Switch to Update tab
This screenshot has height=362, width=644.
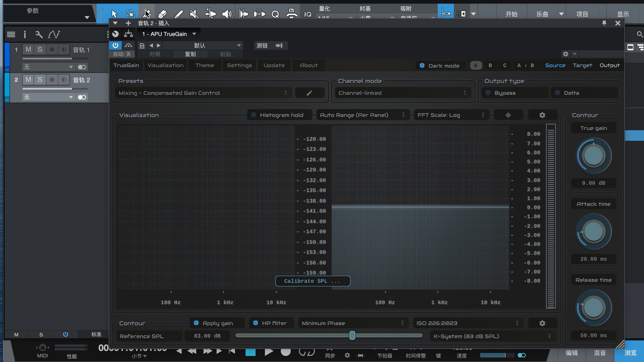[274, 65]
